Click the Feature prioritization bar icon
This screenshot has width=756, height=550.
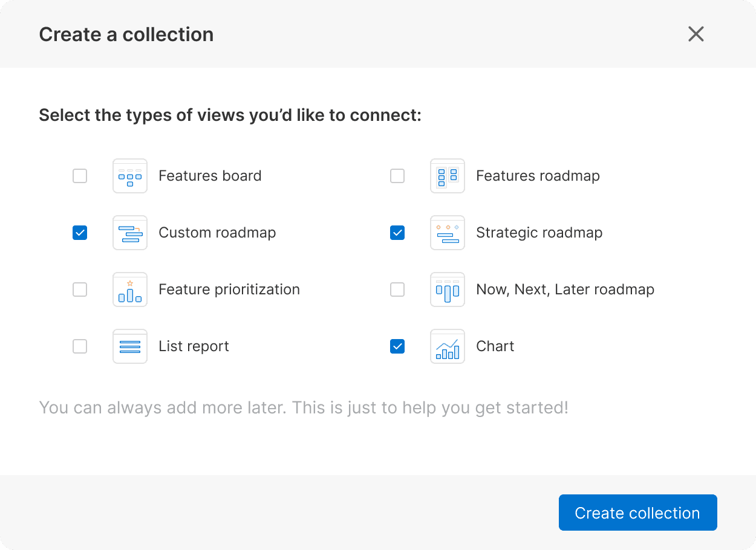[130, 290]
